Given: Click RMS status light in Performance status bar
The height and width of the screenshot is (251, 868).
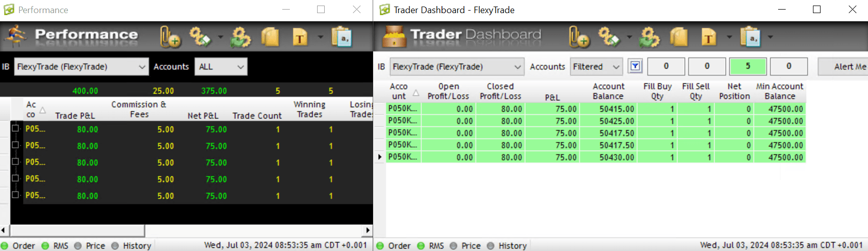Looking at the screenshot, I should tap(45, 245).
